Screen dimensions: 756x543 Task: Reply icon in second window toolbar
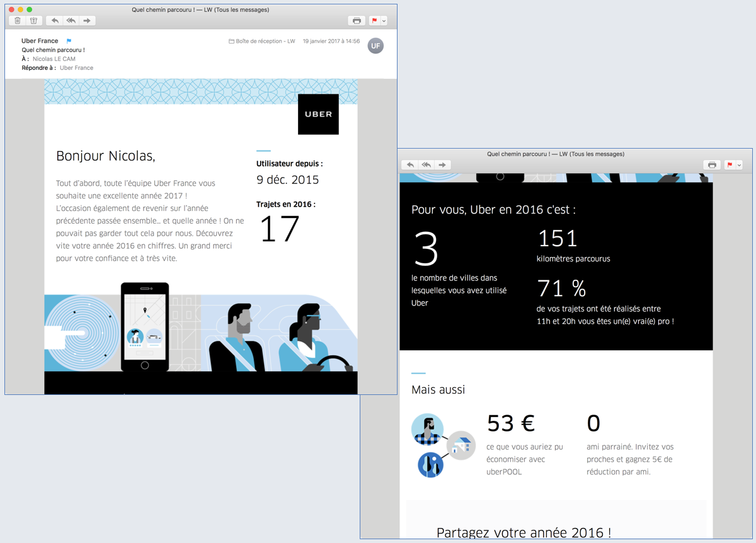coord(410,165)
